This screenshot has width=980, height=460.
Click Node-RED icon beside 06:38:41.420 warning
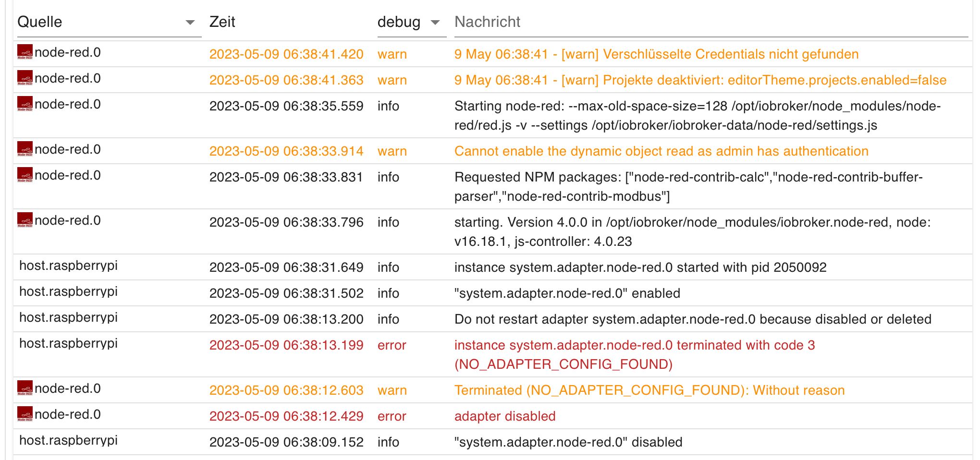pos(25,52)
